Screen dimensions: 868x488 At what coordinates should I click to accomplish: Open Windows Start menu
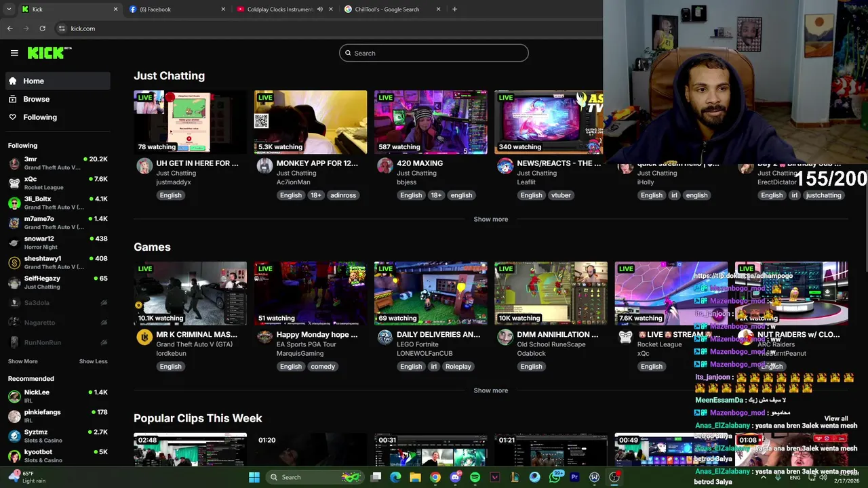tap(254, 477)
